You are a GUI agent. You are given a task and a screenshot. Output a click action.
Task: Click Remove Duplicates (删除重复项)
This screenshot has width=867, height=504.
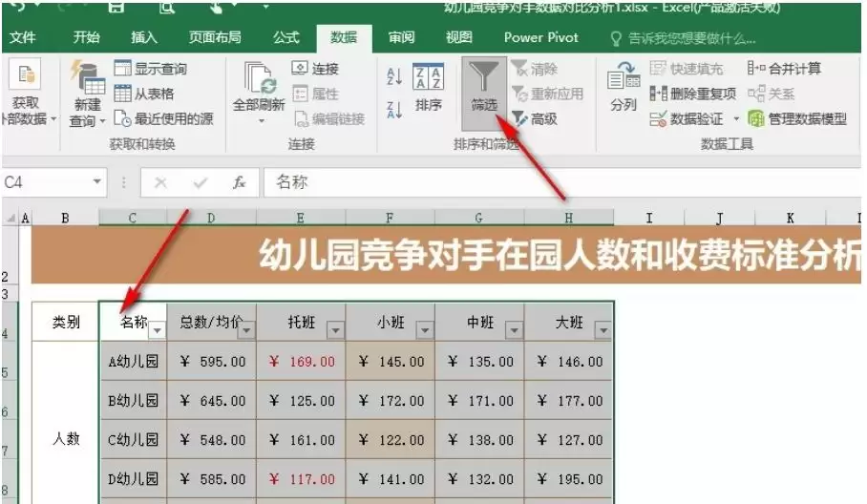pos(693,94)
